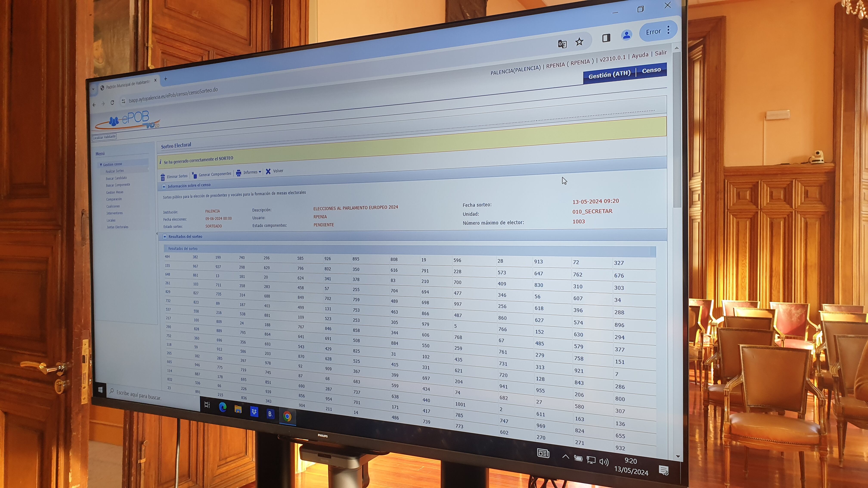This screenshot has width=868, height=488.
Task: Click the Salir link
Action: point(660,53)
